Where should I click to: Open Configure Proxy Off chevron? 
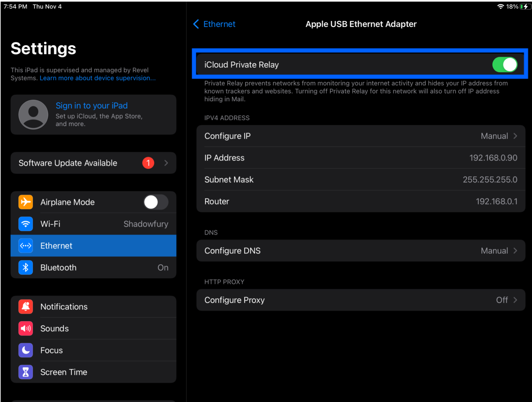pos(515,300)
